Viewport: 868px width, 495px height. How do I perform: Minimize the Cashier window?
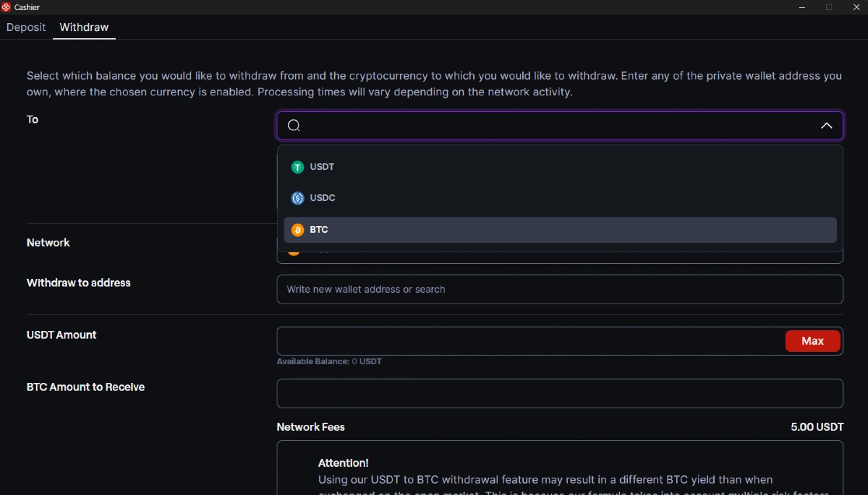point(801,7)
